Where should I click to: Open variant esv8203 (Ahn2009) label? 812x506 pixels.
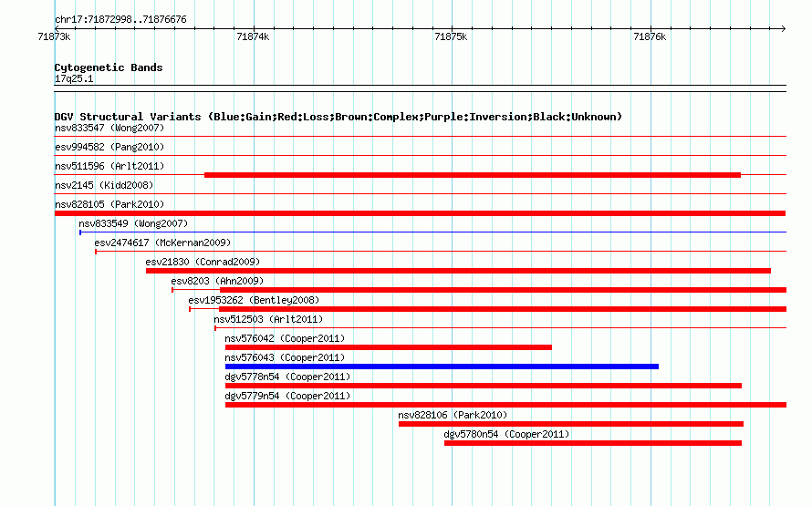click(x=217, y=281)
